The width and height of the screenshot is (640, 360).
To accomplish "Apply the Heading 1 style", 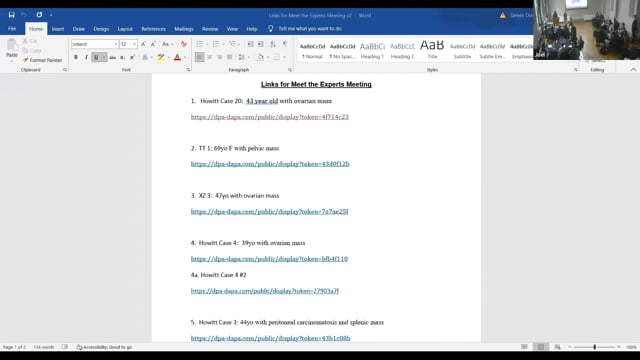I will tap(372, 50).
